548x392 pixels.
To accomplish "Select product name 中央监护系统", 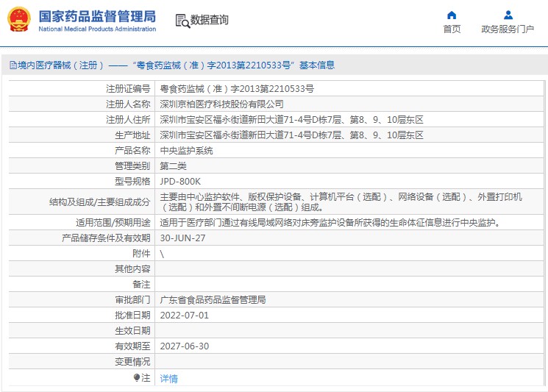I will coord(186,151).
